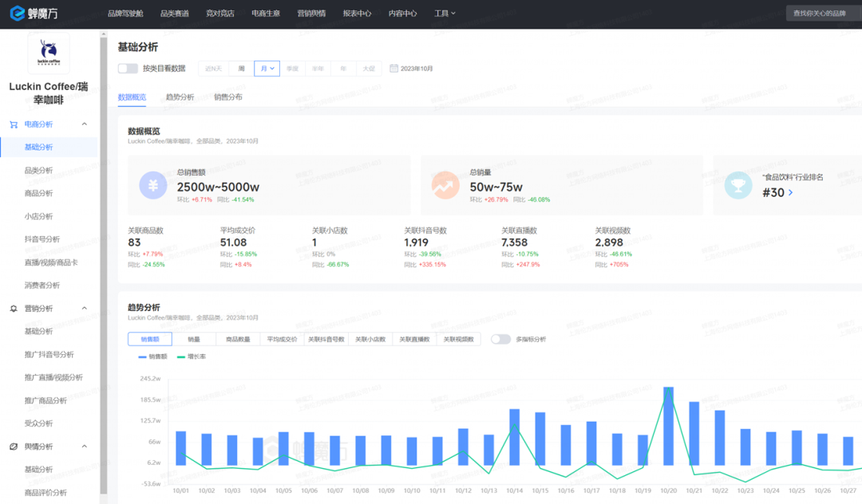Open the calendar icon for 2023年10月
The image size is (862, 504).
(393, 69)
